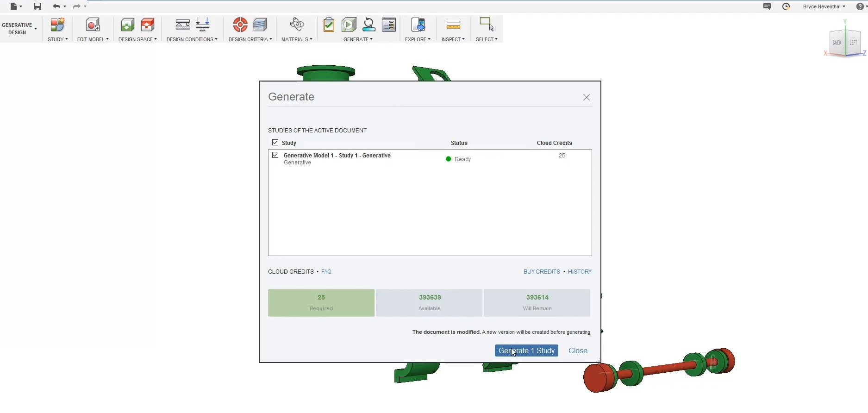868x413 pixels.
Task: Select the Structural Loads icon
Action: point(203,25)
